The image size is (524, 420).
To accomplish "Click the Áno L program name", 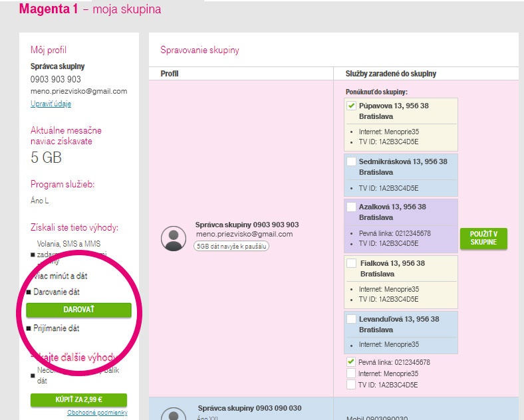I will pos(39,201).
